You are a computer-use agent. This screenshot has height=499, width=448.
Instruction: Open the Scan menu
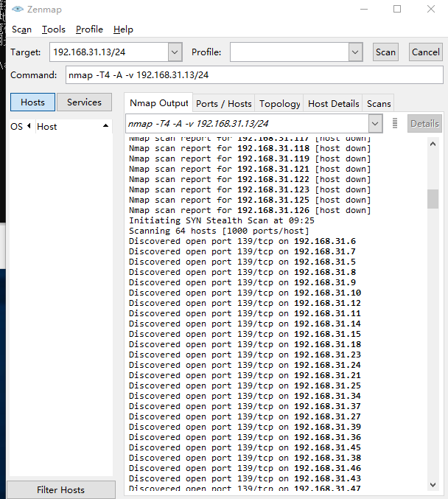pos(21,29)
